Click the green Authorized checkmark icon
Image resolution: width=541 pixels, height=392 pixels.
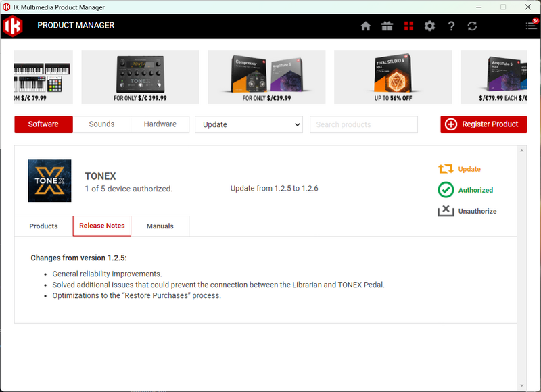[x=446, y=190]
